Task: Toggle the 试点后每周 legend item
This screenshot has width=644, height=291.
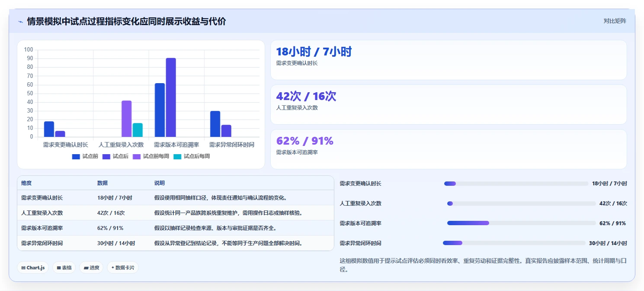Action: click(191, 156)
